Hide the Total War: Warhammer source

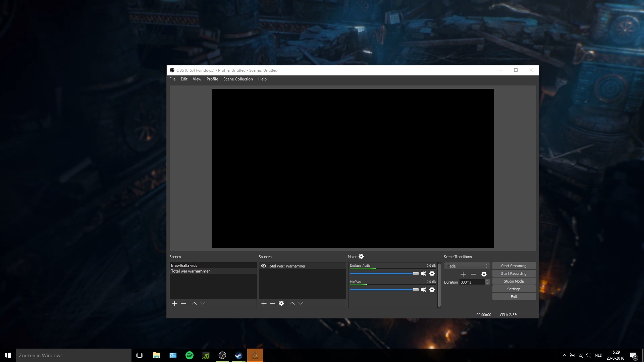tap(264, 266)
